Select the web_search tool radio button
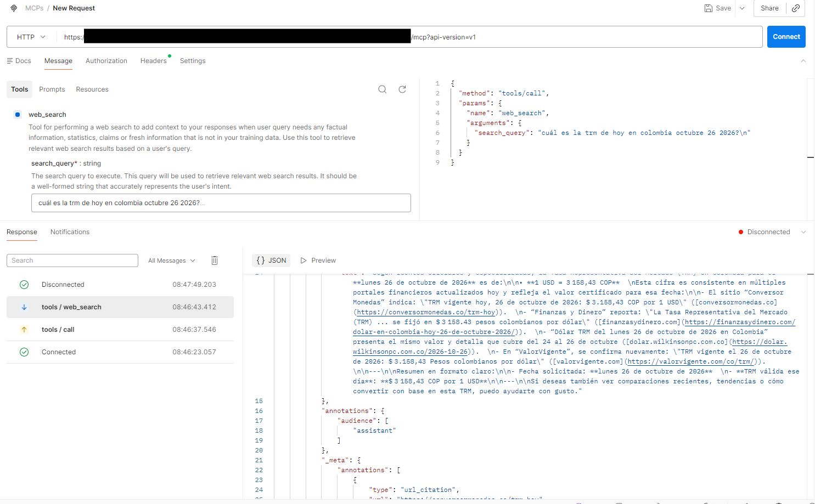Screen dimensions: 815x504 coord(18,115)
